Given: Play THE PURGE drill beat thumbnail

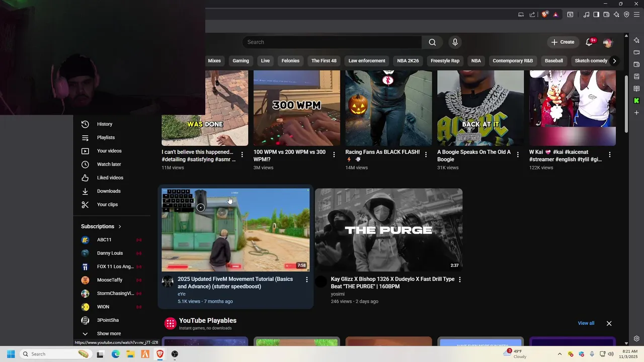Looking at the screenshot, I should 388,230.
